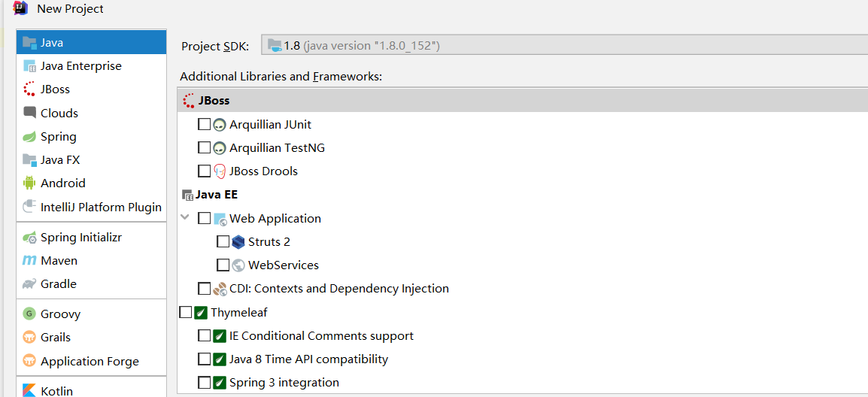This screenshot has width=868, height=397.
Task: Enable IE Conditional Comments support checkbox
Action: (x=205, y=335)
